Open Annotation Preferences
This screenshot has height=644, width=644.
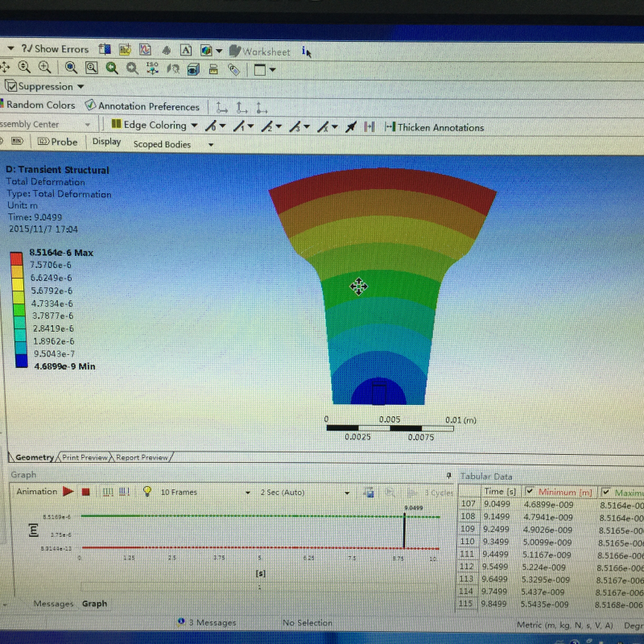click(x=142, y=106)
